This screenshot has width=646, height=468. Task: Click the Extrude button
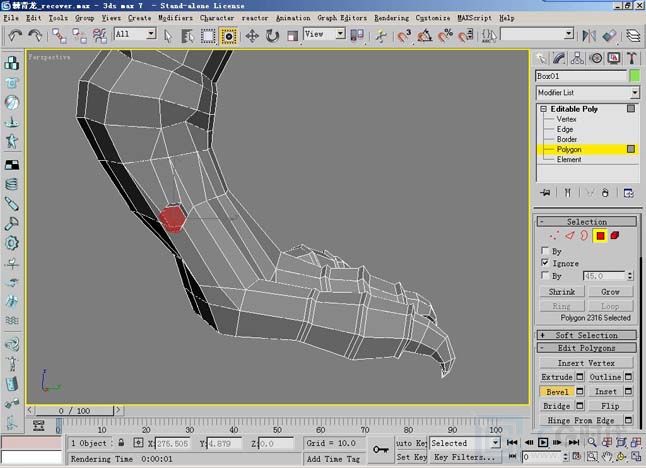point(557,377)
